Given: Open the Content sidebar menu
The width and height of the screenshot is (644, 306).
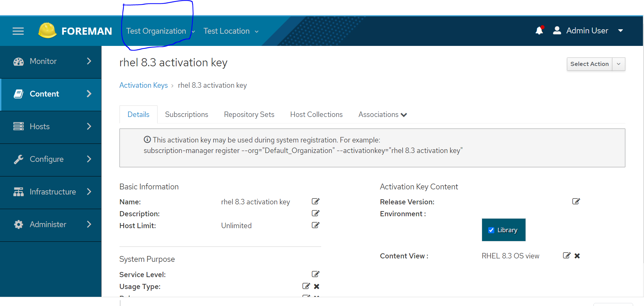Looking at the screenshot, I should (51, 94).
